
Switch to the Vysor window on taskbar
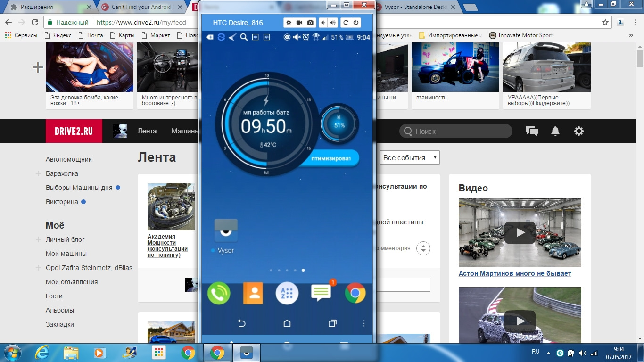(x=246, y=353)
